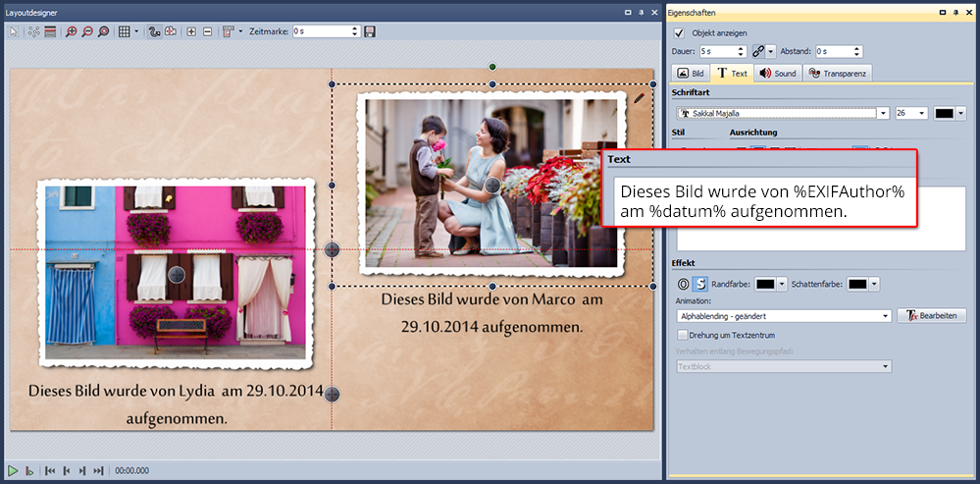This screenshot has width=980, height=484.
Task: Switch to the Transparenz tab
Action: tap(837, 74)
